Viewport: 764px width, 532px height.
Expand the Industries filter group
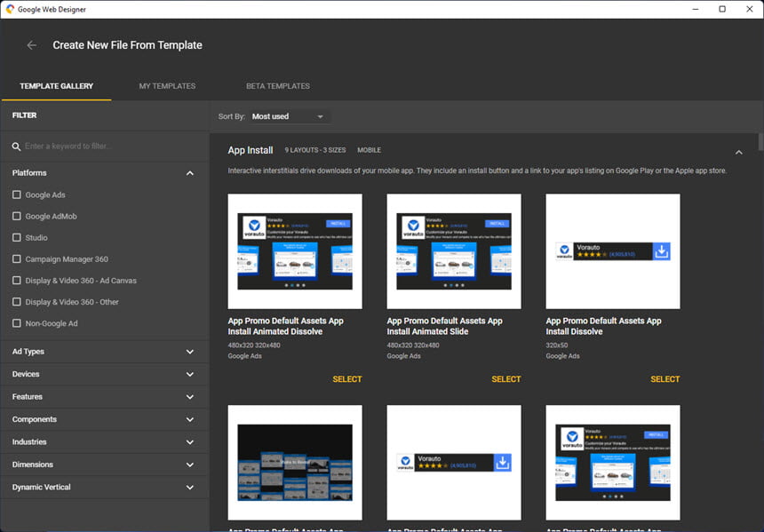[190, 442]
